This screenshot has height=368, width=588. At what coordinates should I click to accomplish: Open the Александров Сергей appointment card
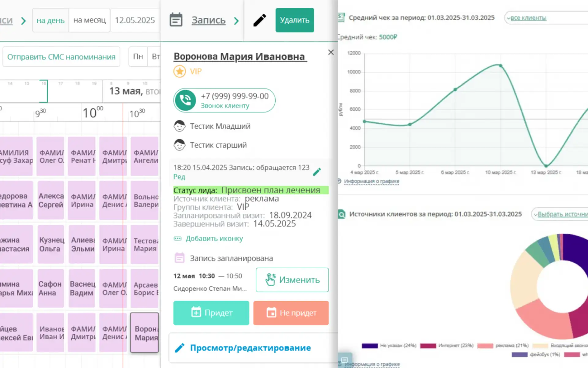pos(51,200)
